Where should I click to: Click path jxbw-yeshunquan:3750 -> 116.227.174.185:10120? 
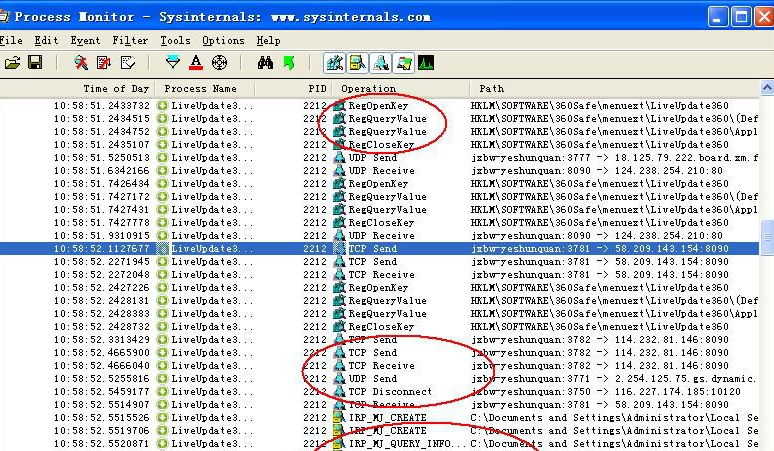[606, 391]
